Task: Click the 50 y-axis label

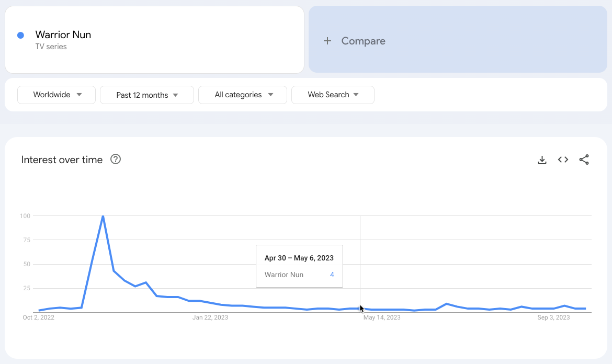Action: pyautogui.click(x=27, y=264)
